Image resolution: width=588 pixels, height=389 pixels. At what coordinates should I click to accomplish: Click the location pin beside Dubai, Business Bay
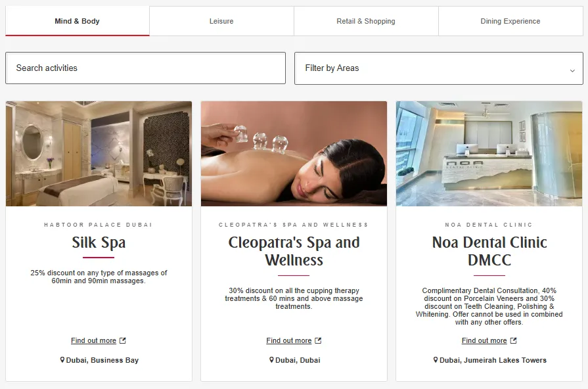pos(62,359)
